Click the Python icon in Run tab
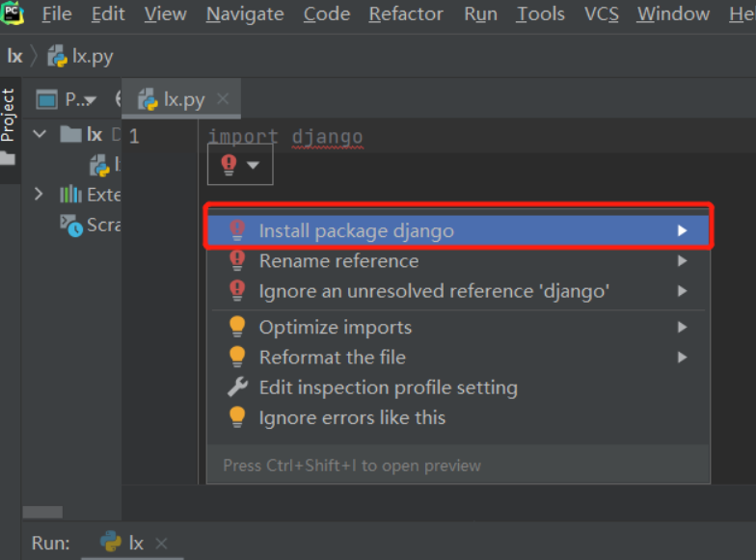756x560 pixels. tap(110, 542)
